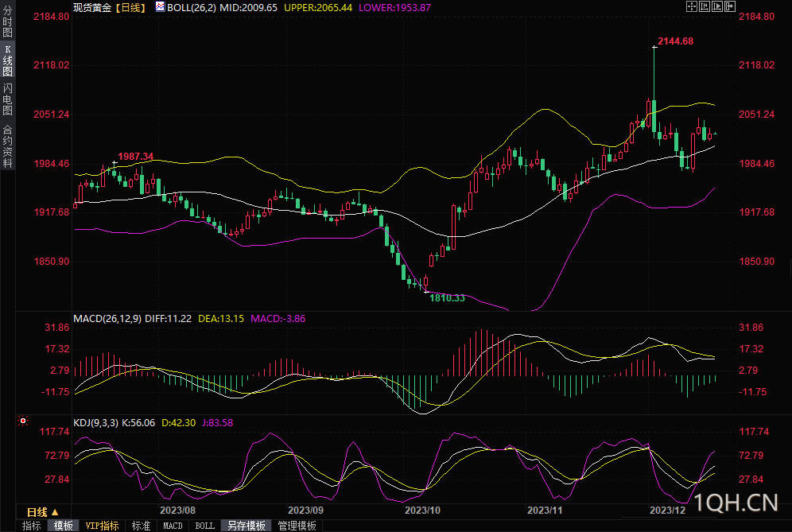
Task: Click the chart range axis icon
Action: [x=704, y=6]
